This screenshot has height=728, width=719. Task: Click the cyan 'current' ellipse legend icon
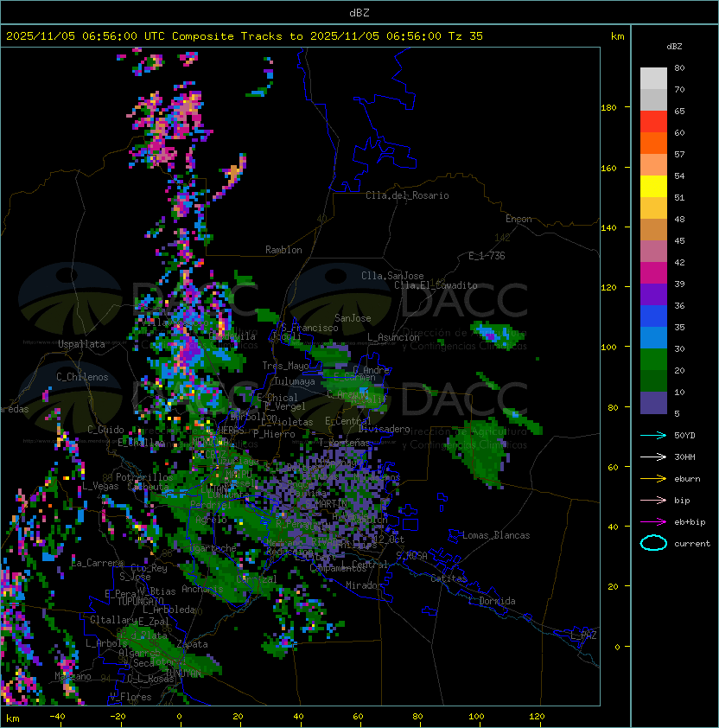pos(653,543)
